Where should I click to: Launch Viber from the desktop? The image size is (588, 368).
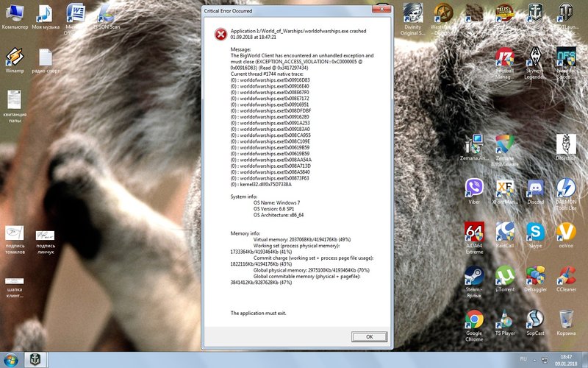pyautogui.click(x=474, y=191)
